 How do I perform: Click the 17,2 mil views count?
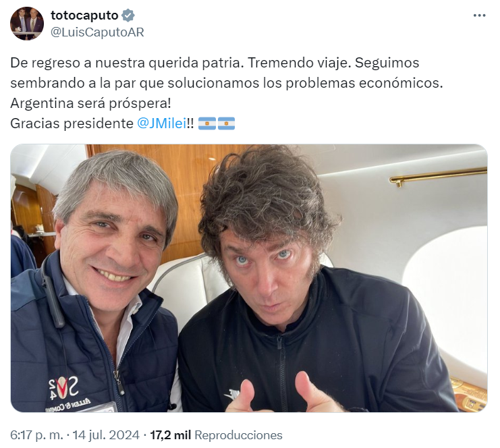[x=170, y=435]
